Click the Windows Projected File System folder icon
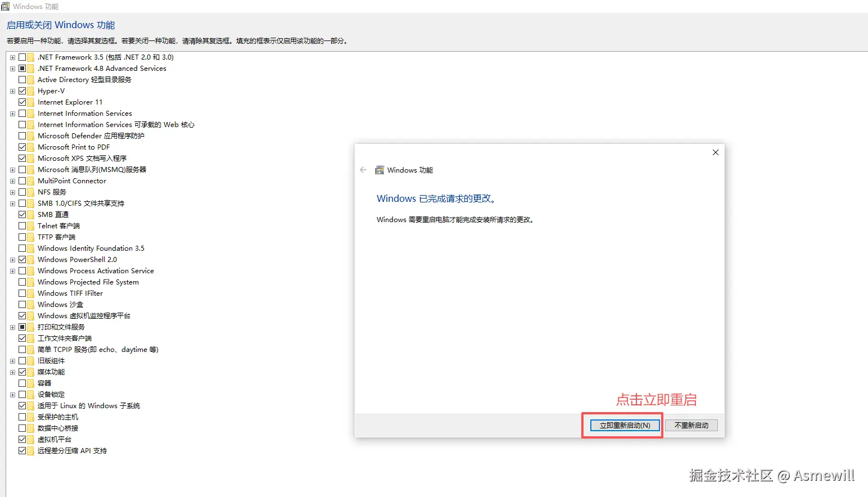 [30, 282]
